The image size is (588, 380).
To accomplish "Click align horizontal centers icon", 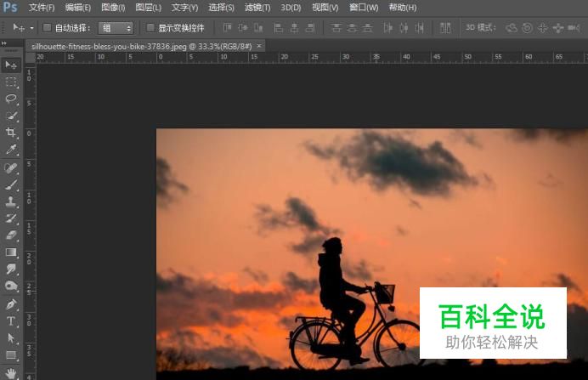I will (x=294, y=28).
